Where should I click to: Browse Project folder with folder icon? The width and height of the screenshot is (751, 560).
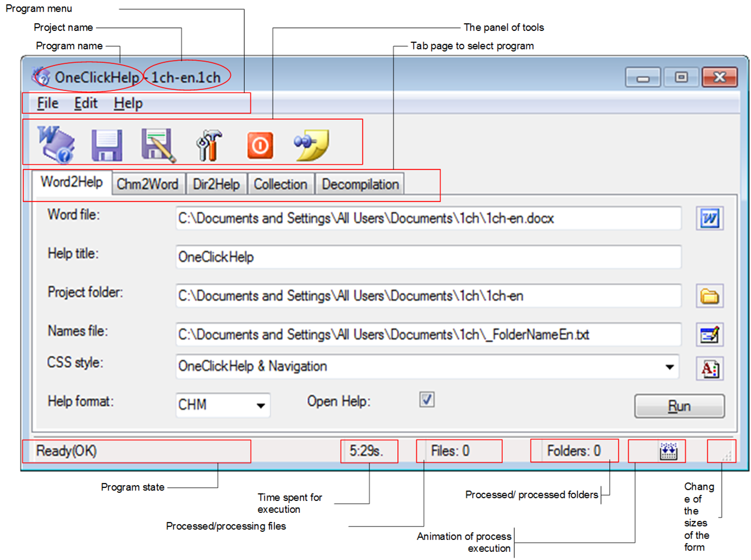tap(709, 296)
